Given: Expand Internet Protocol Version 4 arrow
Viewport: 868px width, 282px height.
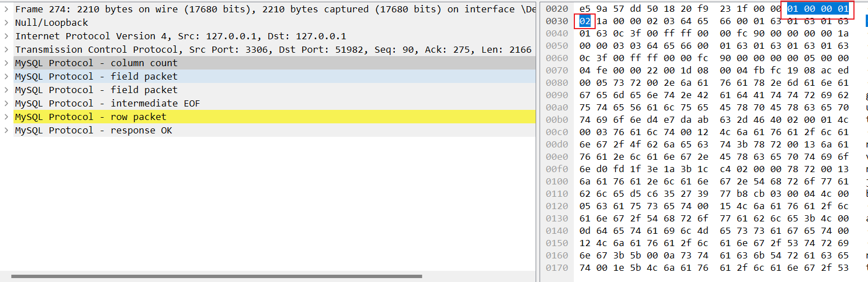Looking at the screenshot, I should pos(6,36).
